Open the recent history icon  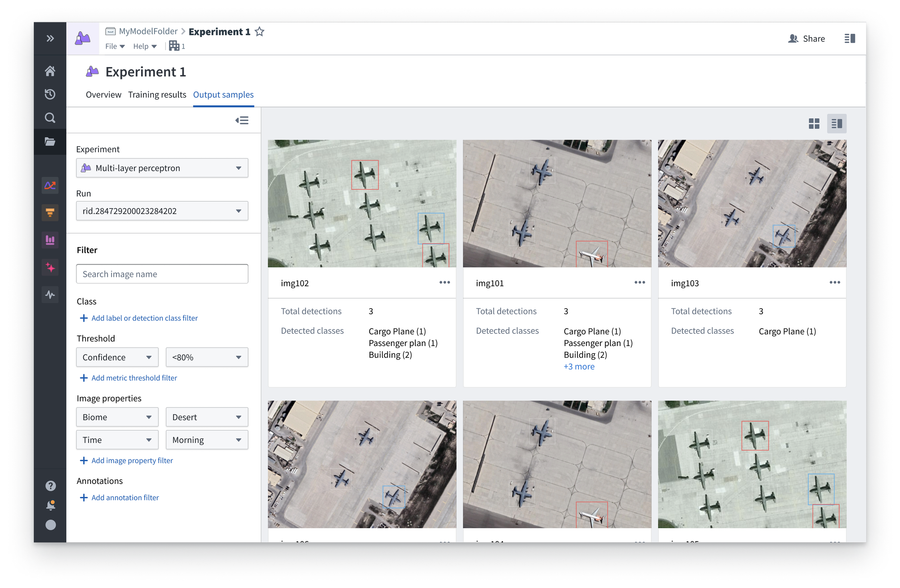(50, 94)
